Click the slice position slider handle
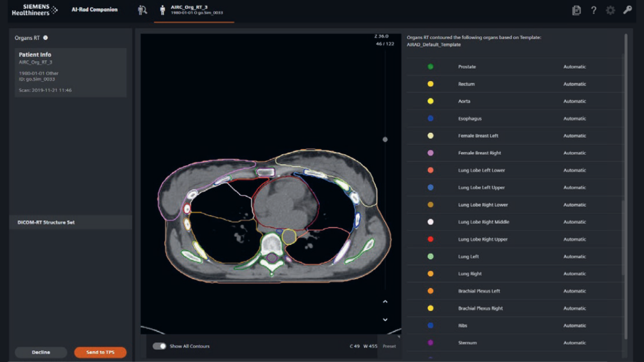The height and width of the screenshot is (362, 644). pos(385,139)
